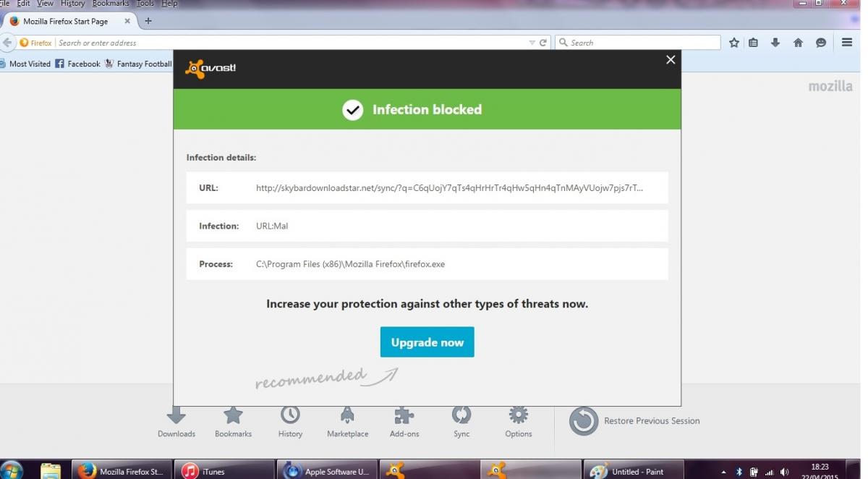Click the bookmark star icon in toolbar

pos(734,43)
